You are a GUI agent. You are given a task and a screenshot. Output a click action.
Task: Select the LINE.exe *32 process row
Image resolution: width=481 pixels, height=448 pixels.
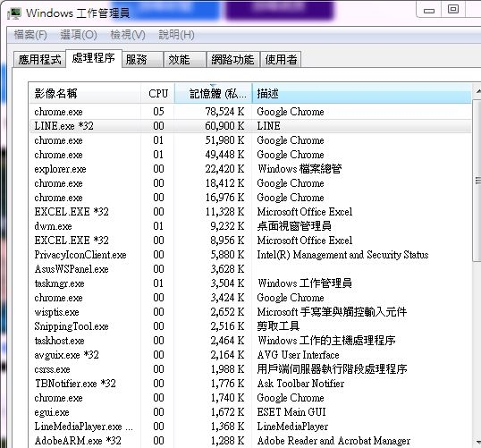(x=250, y=126)
